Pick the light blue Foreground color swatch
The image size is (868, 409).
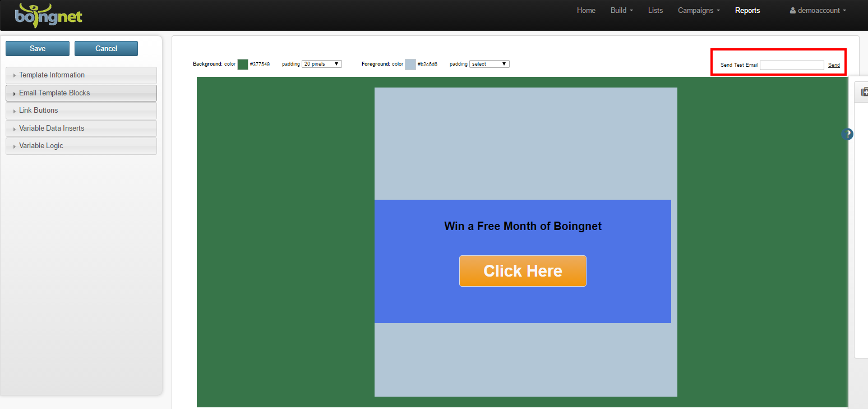pyautogui.click(x=410, y=65)
